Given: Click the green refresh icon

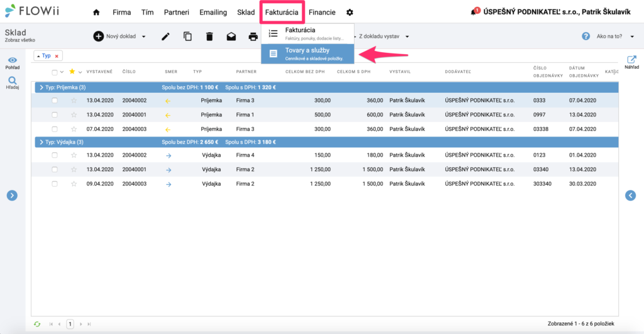Looking at the screenshot, I should [37, 324].
